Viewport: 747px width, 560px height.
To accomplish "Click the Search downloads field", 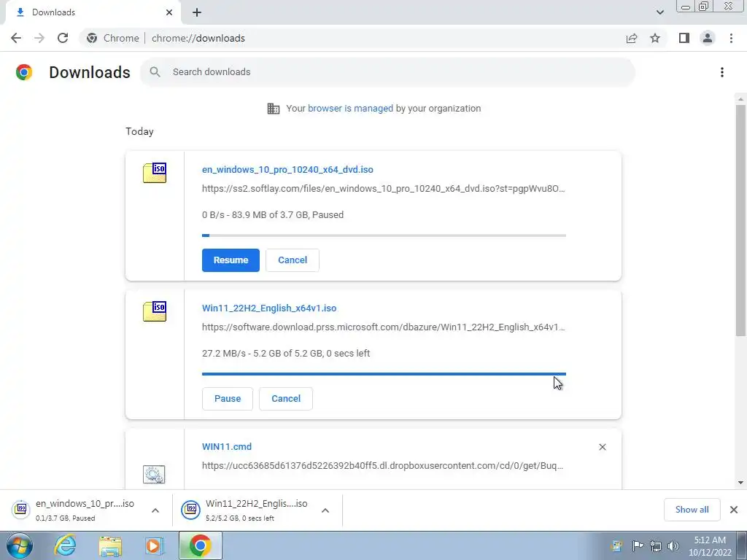I will tap(387, 72).
